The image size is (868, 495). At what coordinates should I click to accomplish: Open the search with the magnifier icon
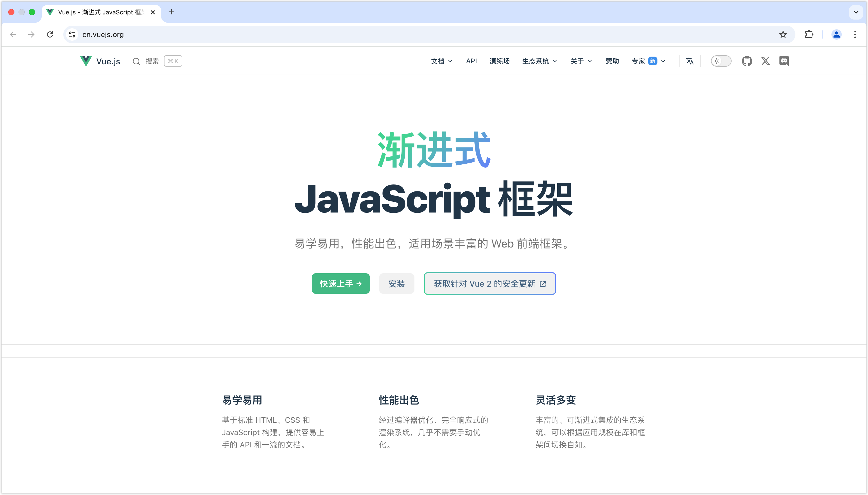[x=136, y=61]
